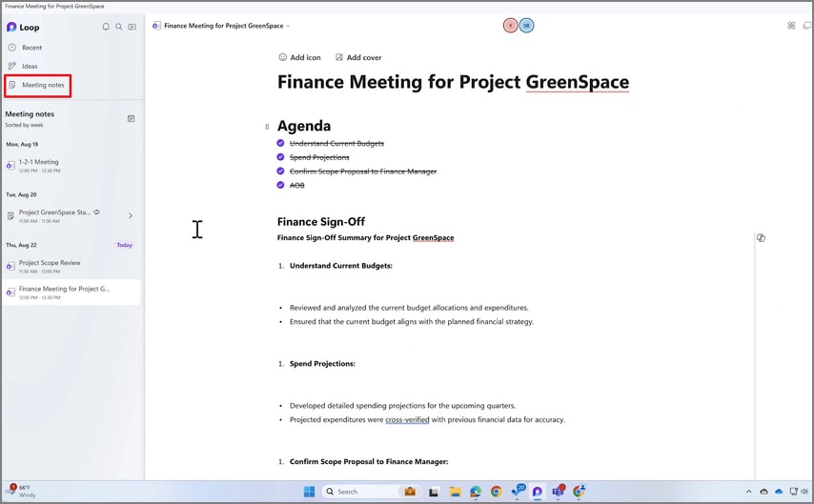This screenshot has width=814, height=504.
Task: Click the red Y collaborator avatar
Action: tap(511, 26)
